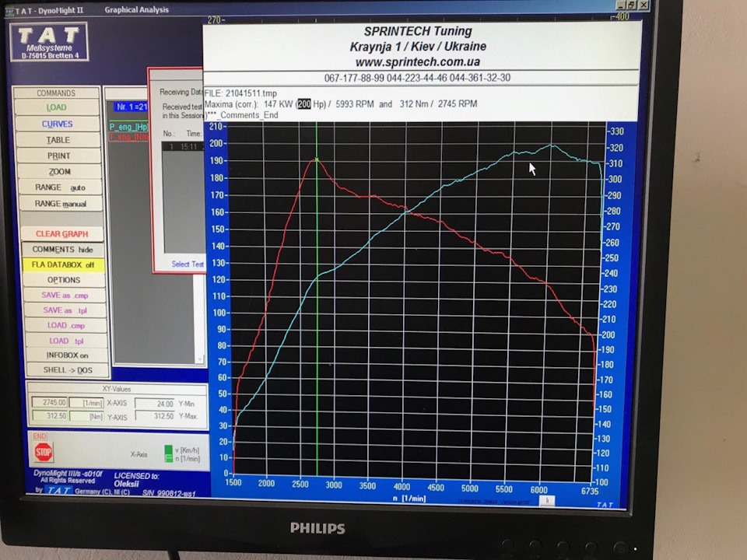Click the Y-Max field 312.50

click(155, 415)
